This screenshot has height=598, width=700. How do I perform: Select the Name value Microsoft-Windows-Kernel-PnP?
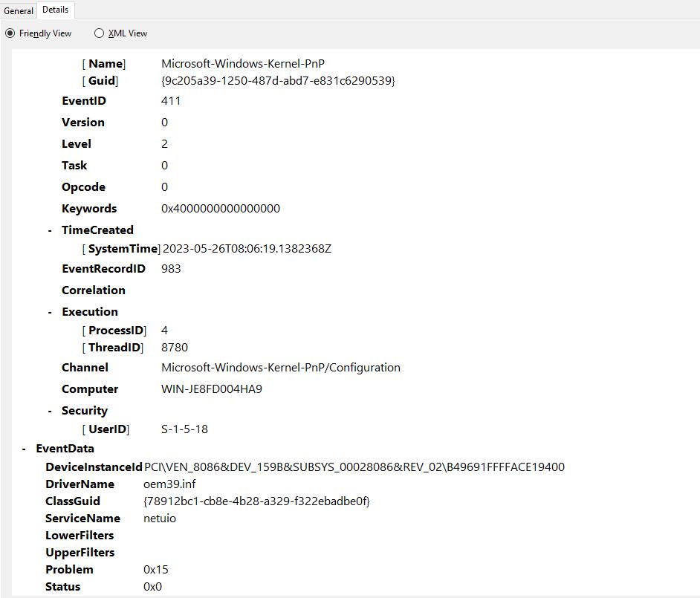pyautogui.click(x=243, y=64)
